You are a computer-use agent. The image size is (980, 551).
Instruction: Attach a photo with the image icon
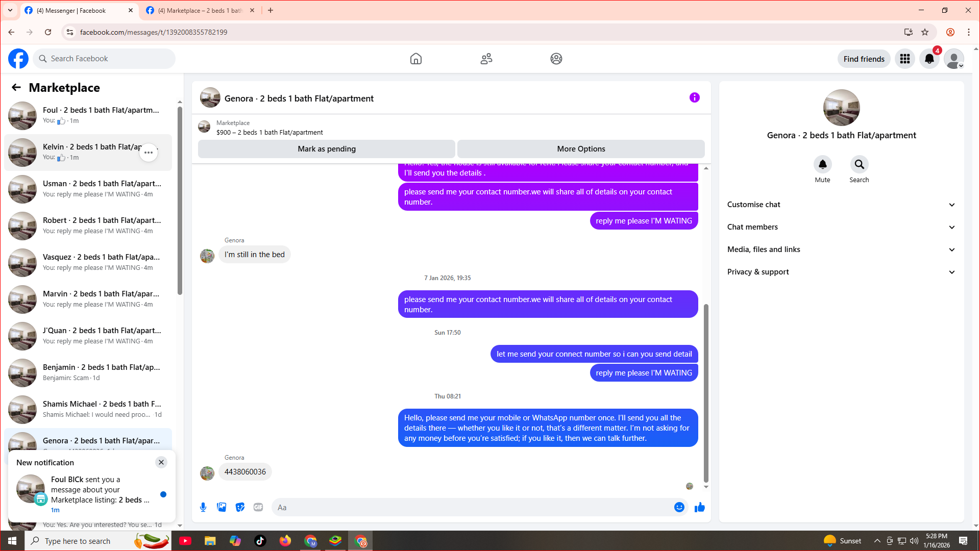click(222, 507)
